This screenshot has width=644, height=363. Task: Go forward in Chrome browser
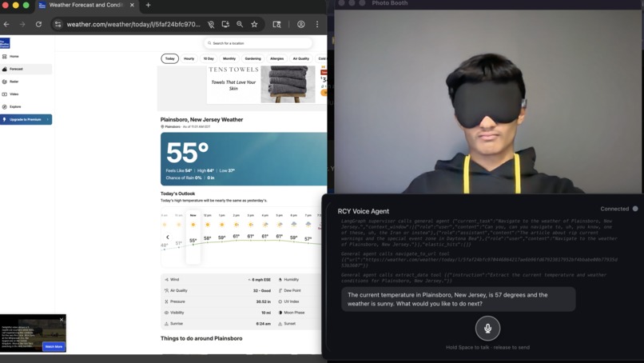[22, 24]
